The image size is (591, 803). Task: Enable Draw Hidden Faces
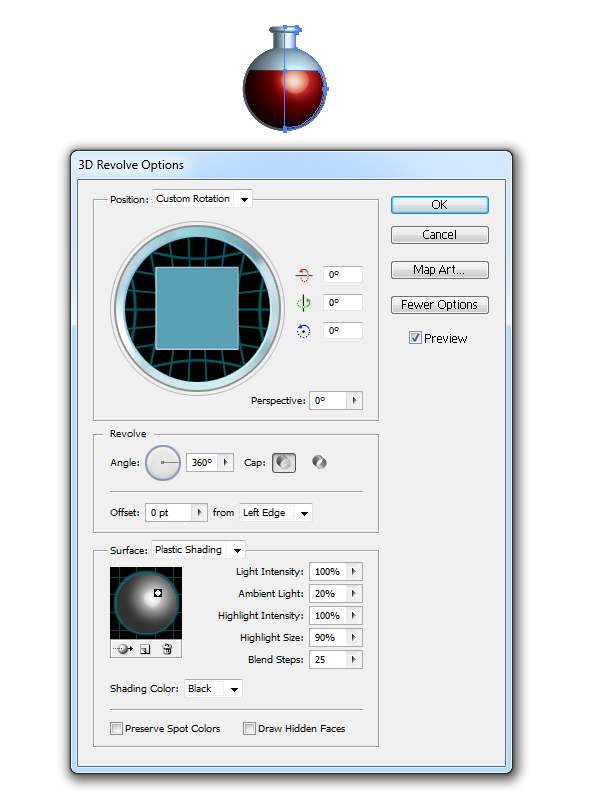tap(249, 728)
